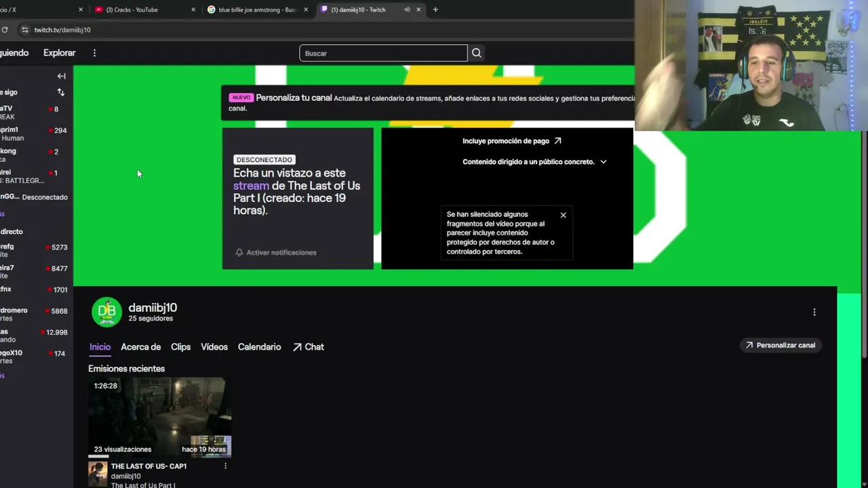The width and height of the screenshot is (868, 488).
Task: Pop out the channel Chat
Action: tap(309, 347)
